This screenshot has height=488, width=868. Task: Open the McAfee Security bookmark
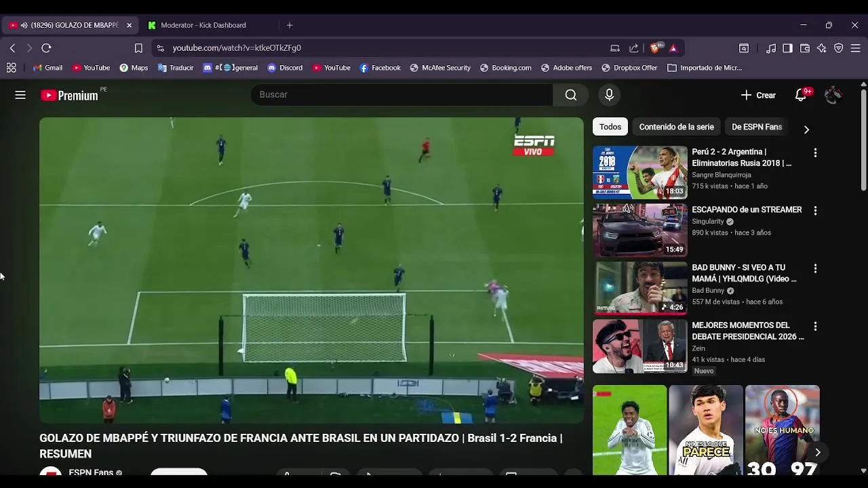pos(440,68)
